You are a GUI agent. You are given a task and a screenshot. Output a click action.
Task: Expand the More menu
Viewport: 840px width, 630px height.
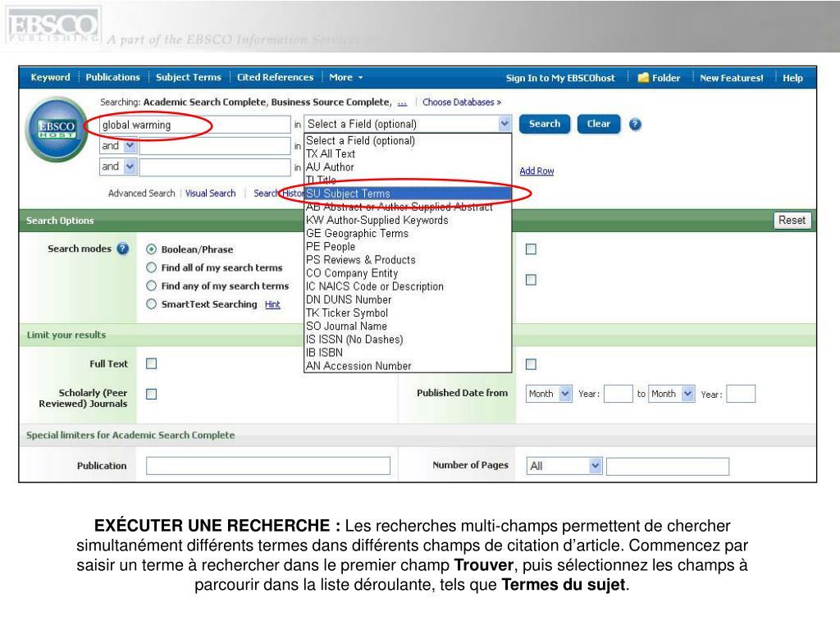click(x=346, y=78)
